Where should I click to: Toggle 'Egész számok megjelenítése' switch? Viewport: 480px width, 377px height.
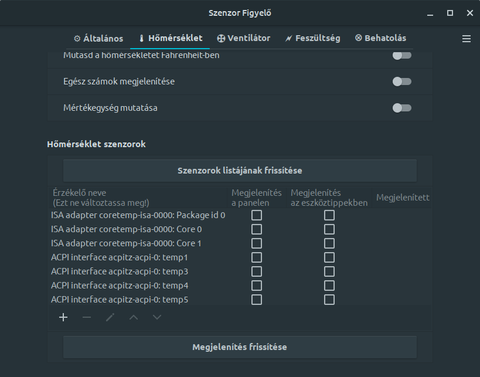(x=402, y=81)
